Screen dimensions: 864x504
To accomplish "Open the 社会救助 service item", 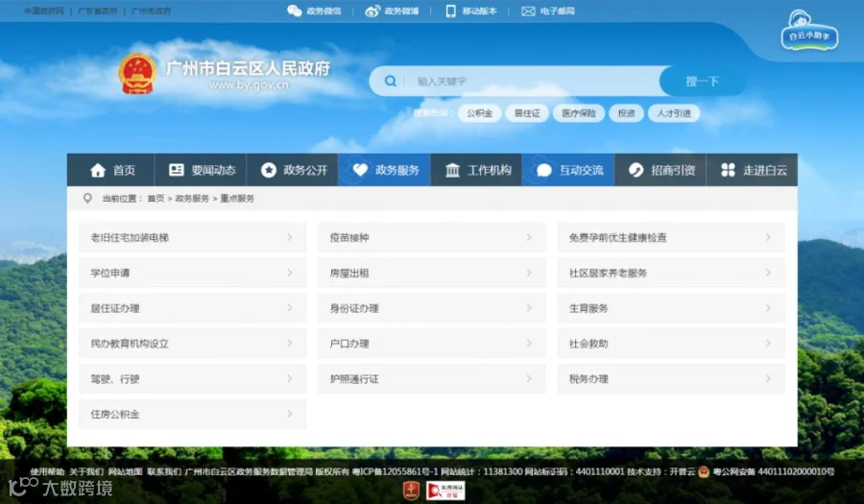I will [x=671, y=343].
